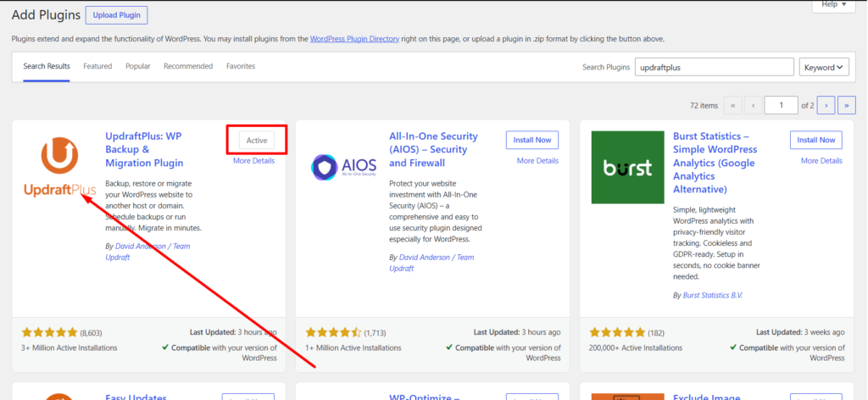
Task: Open More Details for Burst Statistics
Action: pos(821,161)
